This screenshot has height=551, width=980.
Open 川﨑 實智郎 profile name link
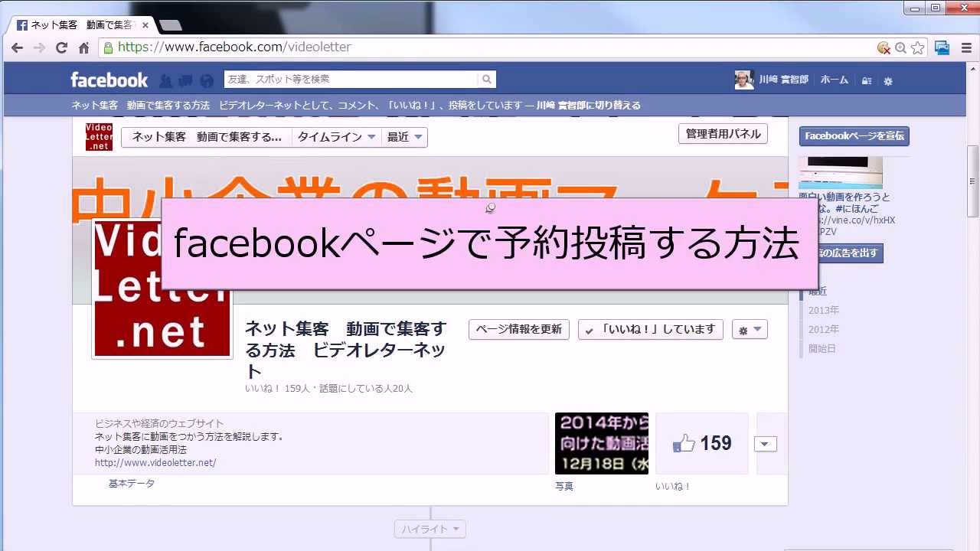pyautogui.click(x=784, y=80)
